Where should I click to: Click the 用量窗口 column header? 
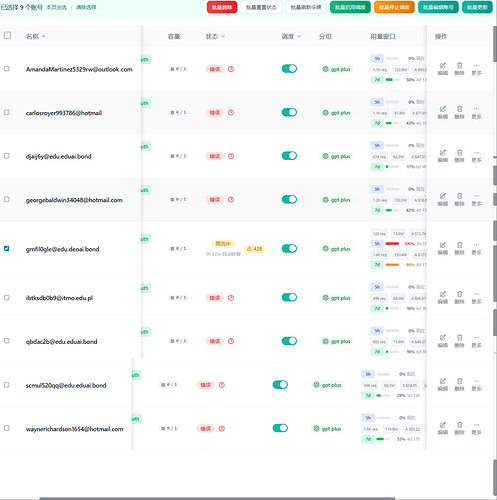[383, 36]
